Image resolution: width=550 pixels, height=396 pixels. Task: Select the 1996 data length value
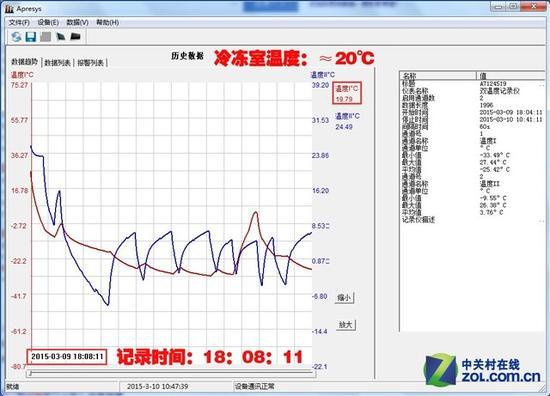[486, 105]
